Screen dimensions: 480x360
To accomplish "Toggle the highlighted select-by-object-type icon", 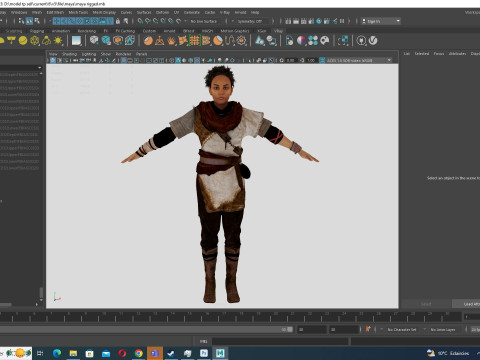I will tap(29, 21).
